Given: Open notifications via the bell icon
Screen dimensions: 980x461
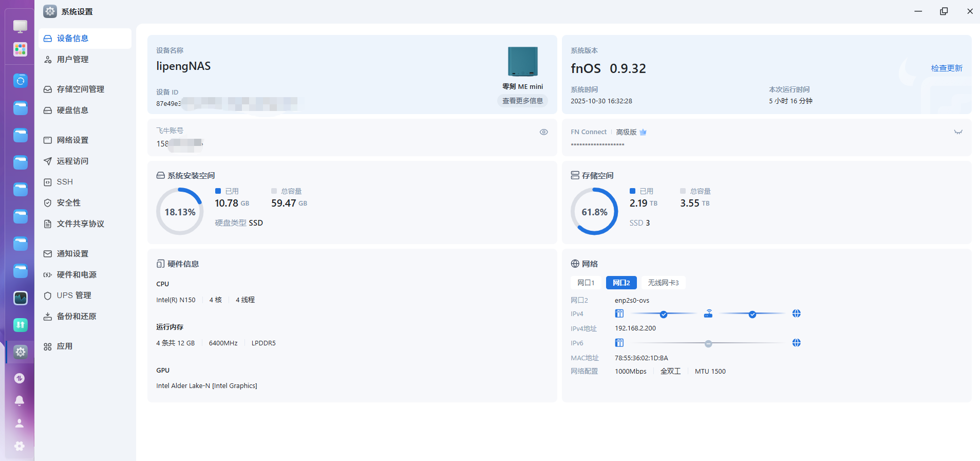Looking at the screenshot, I should tap(20, 400).
